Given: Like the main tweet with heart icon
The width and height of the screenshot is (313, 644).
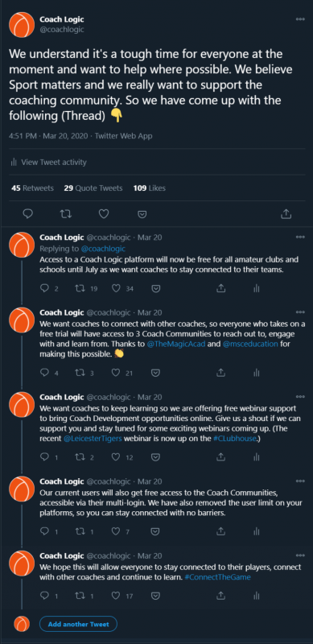Looking at the screenshot, I should 104,214.
